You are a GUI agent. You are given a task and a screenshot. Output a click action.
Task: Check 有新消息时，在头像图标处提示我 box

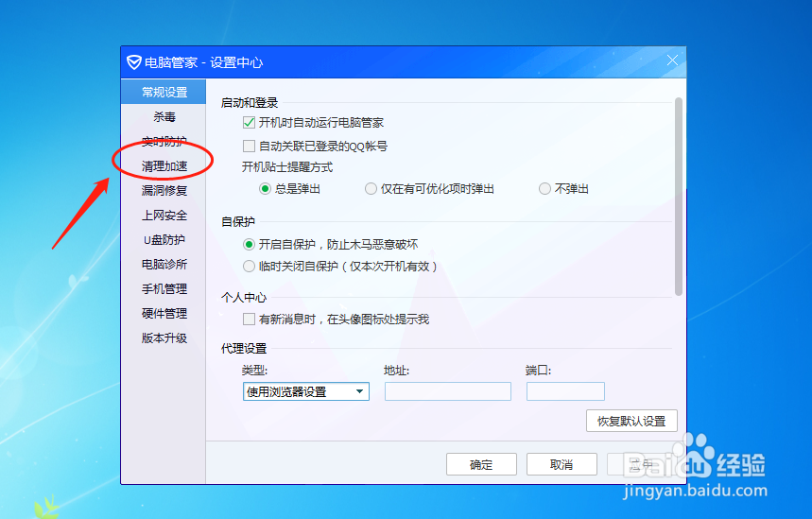(250, 320)
